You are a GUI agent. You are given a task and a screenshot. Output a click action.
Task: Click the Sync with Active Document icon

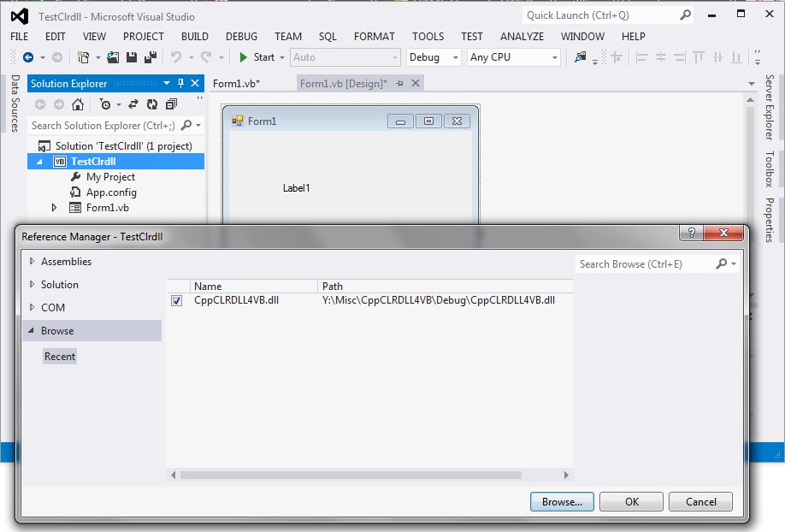point(134,103)
